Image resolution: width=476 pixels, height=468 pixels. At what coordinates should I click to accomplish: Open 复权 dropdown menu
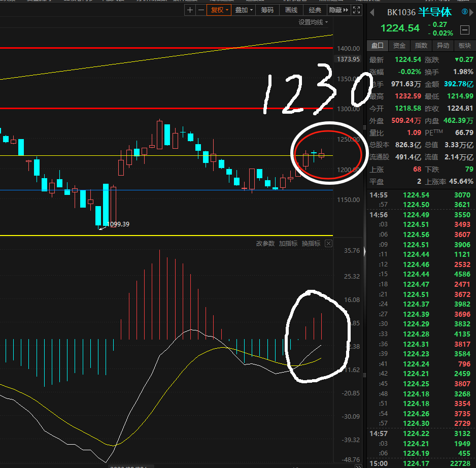tap(219, 10)
